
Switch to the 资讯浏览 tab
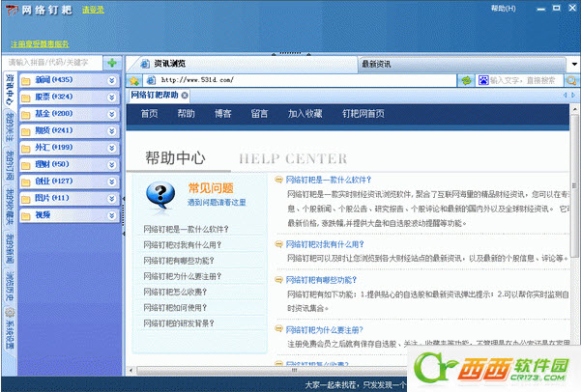pyautogui.click(x=243, y=64)
